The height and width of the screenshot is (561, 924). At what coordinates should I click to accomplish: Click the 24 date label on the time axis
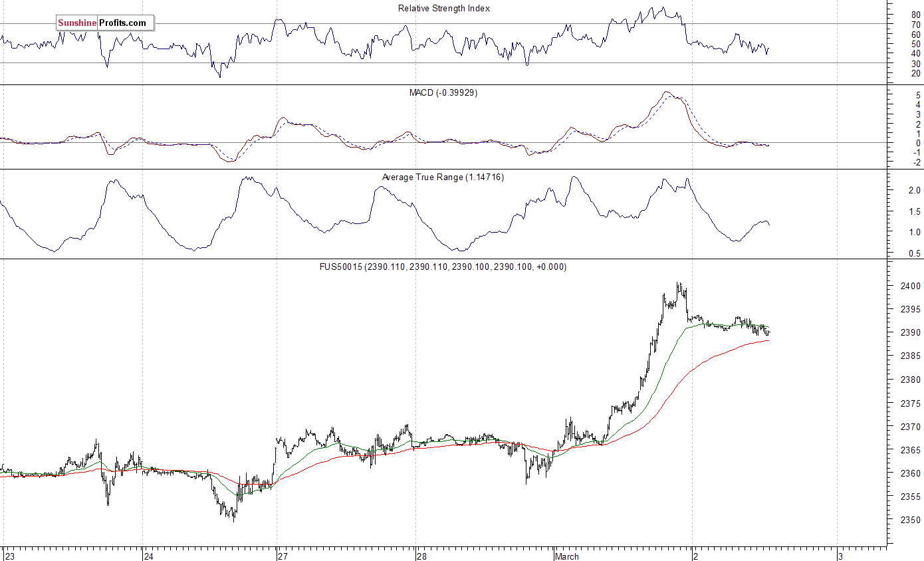click(x=149, y=556)
